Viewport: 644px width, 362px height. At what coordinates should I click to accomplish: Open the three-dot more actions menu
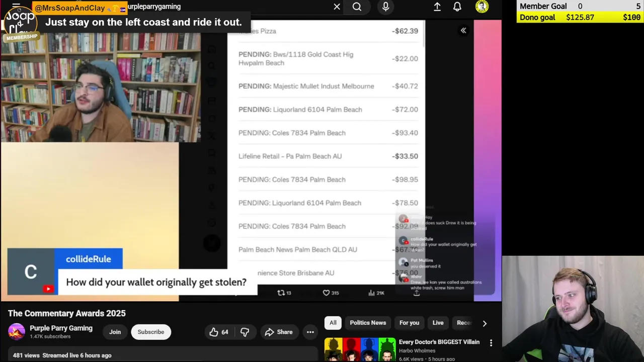click(x=310, y=332)
